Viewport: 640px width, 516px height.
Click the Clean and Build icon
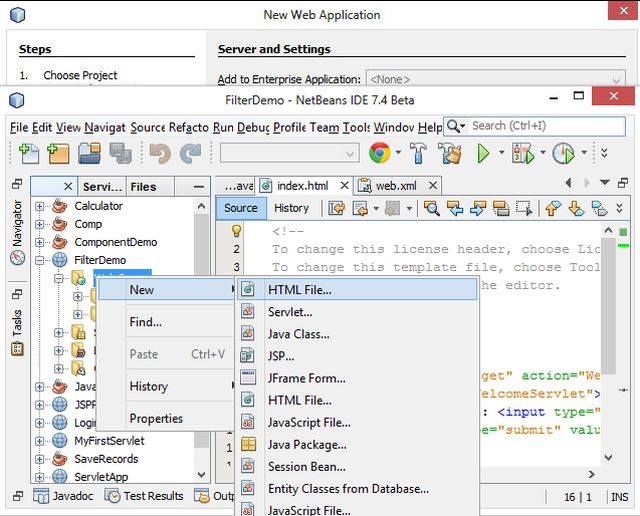click(x=449, y=153)
